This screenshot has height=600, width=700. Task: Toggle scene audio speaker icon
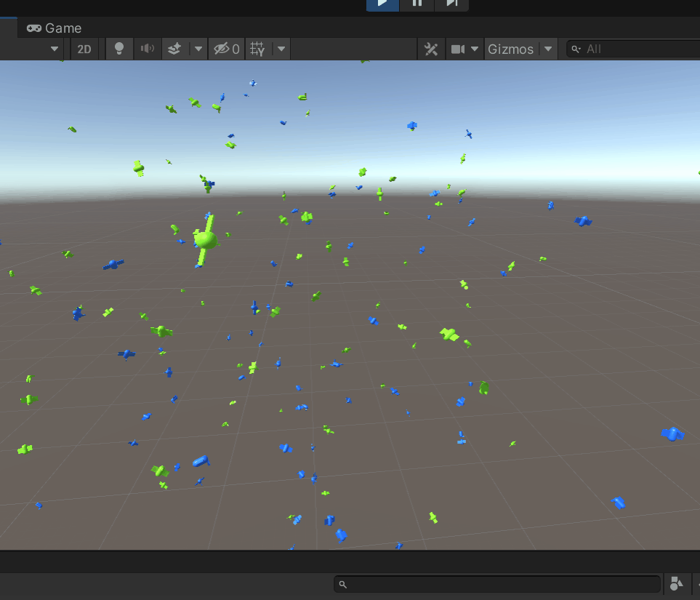[x=148, y=49]
